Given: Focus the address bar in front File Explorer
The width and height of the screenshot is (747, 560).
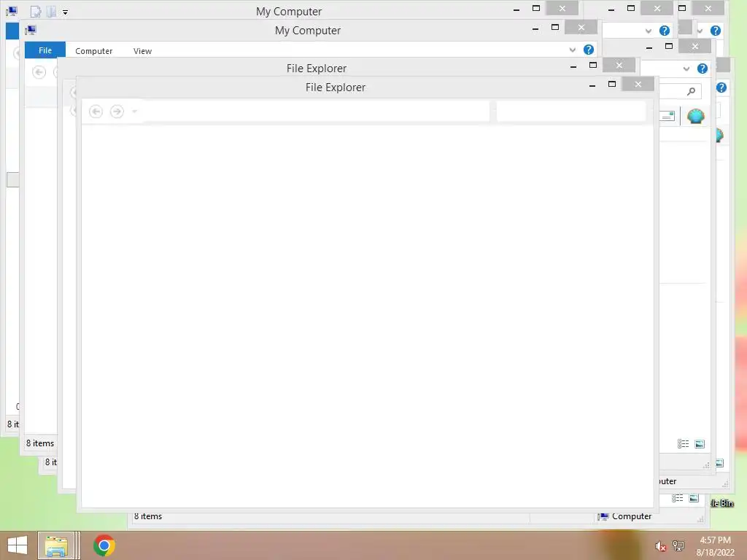Looking at the screenshot, I should tap(316, 112).
